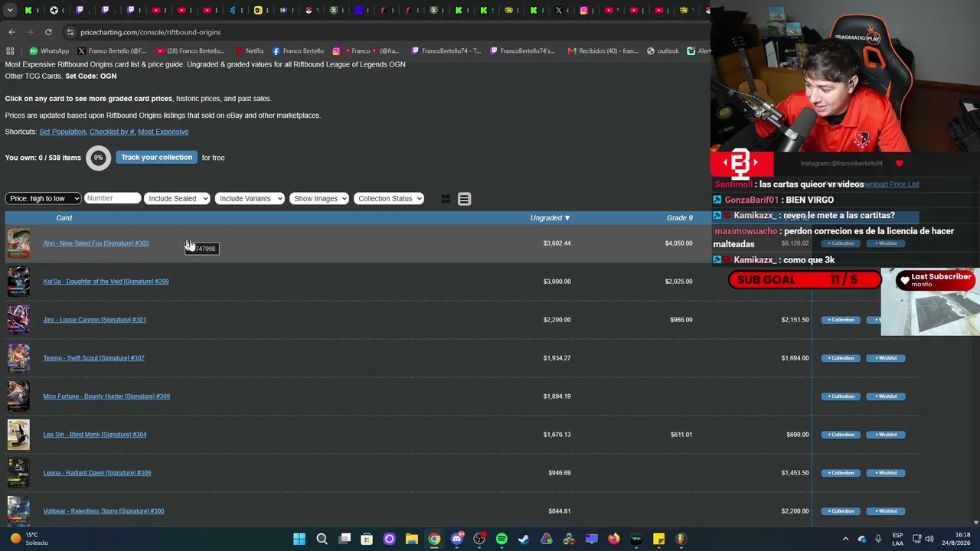The height and width of the screenshot is (551, 980).
Task: Open the tab search dropdown
Action: click(10, 10)
